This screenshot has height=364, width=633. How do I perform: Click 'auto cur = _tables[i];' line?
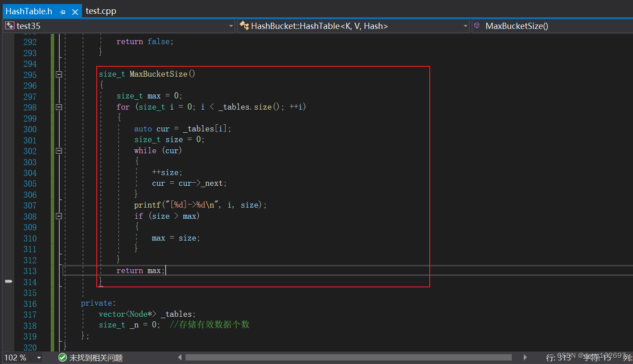(183, 129)
